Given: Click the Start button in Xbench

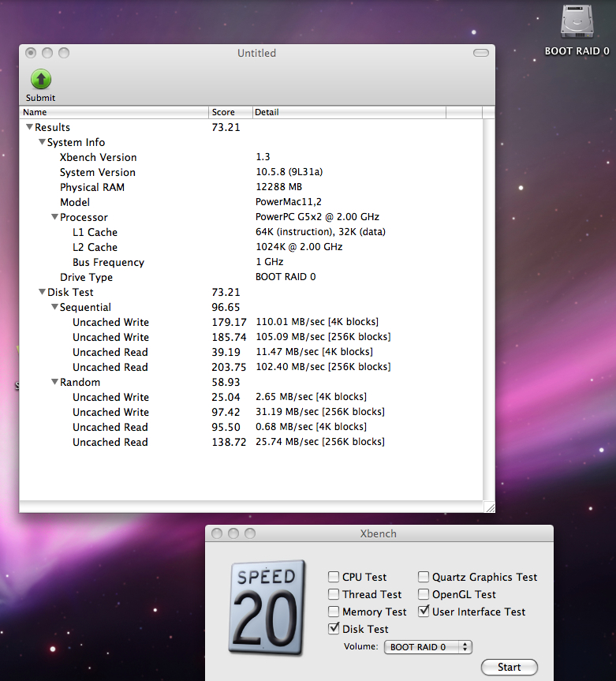Looking at the screenshot, I should (510, 667).
